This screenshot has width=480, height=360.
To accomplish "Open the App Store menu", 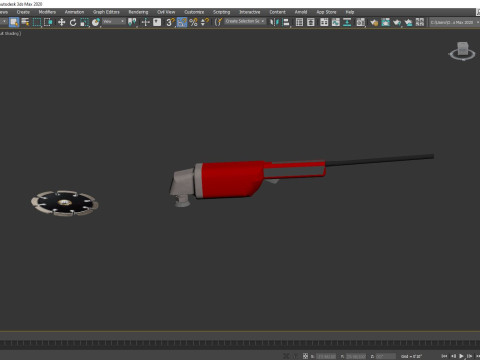I will point(326,12).
